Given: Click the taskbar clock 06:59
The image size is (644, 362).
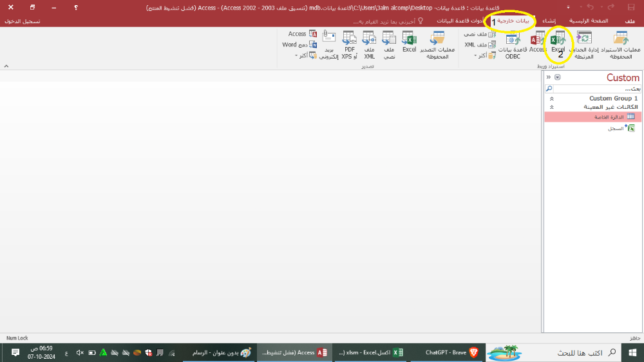Looking at the screenshot, I should (x=41, y=352).
